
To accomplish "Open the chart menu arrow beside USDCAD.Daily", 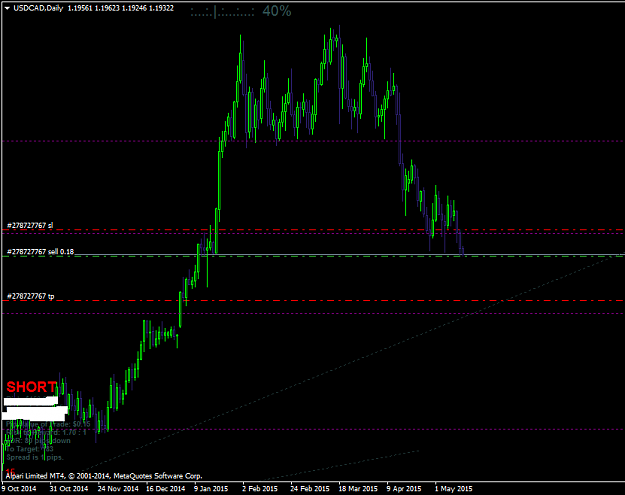I will (x=7, y=8).
